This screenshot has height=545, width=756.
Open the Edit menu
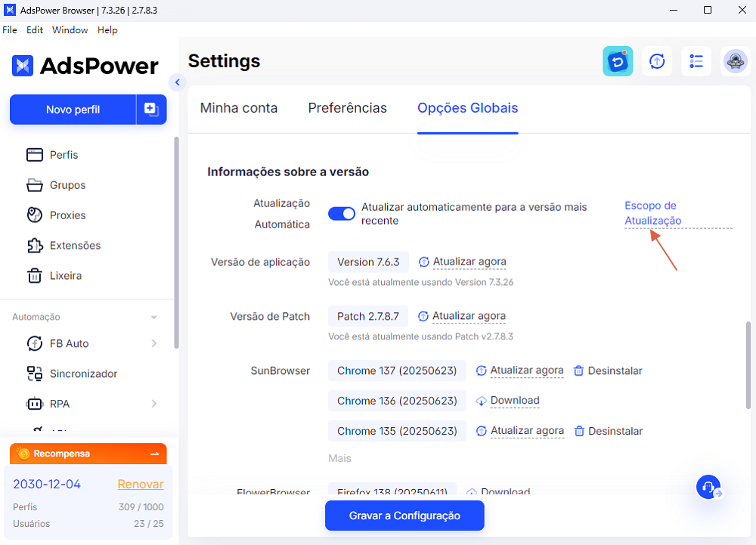coord(35,30)
